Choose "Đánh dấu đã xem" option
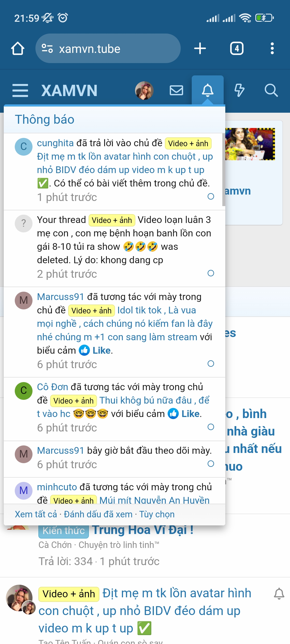The width and height of the screenshot is (290, 644). click(x=98, y=514)
